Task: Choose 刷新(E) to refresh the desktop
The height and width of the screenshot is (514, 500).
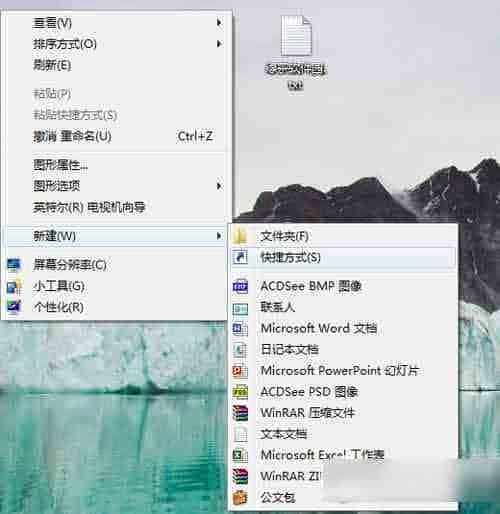Action: [x=116, y=65]
